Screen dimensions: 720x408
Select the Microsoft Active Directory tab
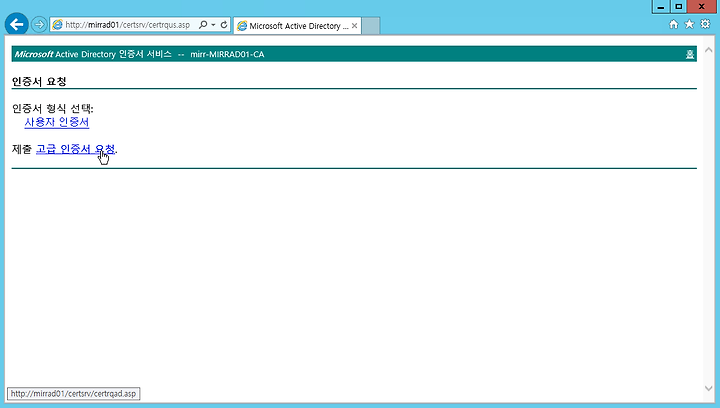pyautogui.click(x=297, y=26)
